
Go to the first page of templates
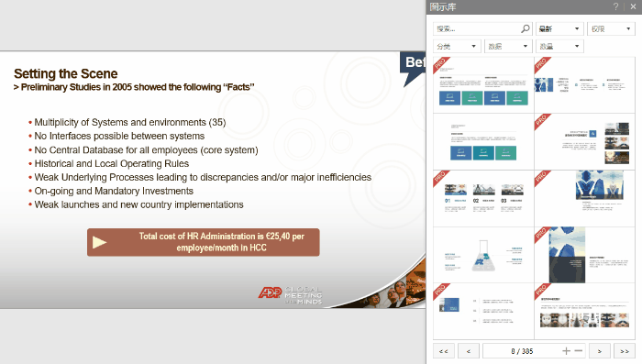[x=443, y=351]
